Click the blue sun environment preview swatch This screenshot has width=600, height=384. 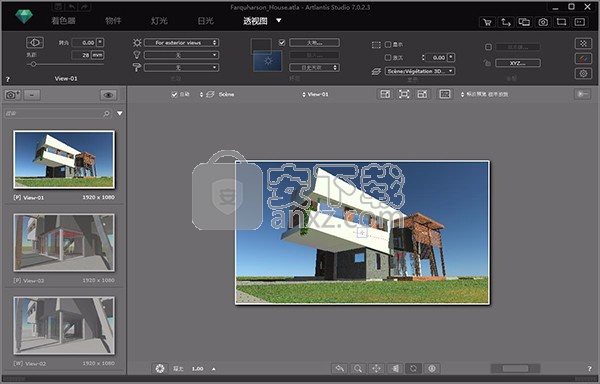(267, 61)
